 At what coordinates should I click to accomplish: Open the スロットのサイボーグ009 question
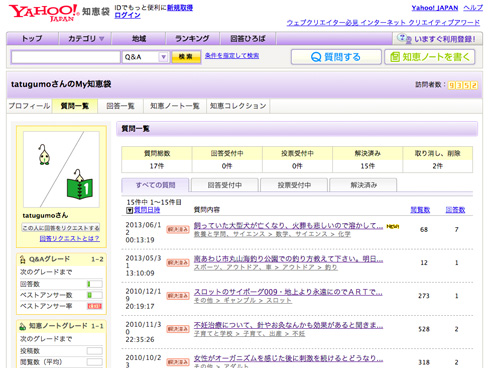click(288, 292)
